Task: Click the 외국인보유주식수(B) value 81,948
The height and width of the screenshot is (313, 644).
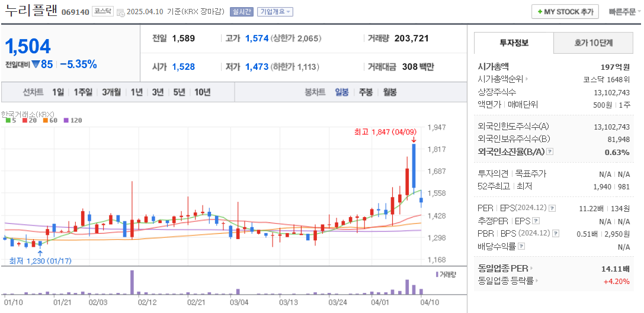Action: point(619,140)
